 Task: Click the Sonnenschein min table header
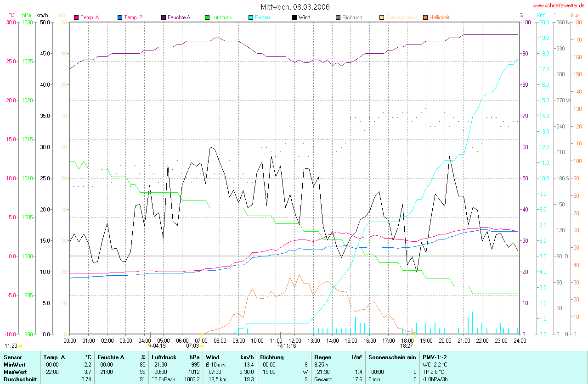tap(392, 357)
